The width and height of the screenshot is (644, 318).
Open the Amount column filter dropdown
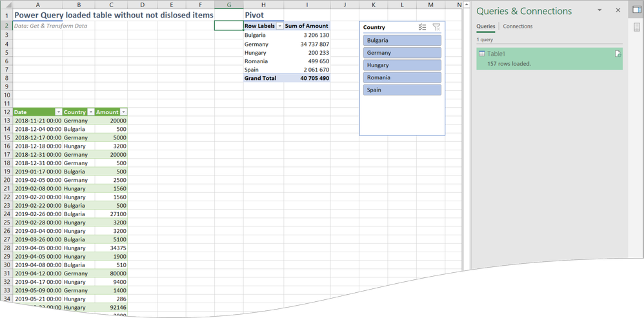[x=123, y=112]
